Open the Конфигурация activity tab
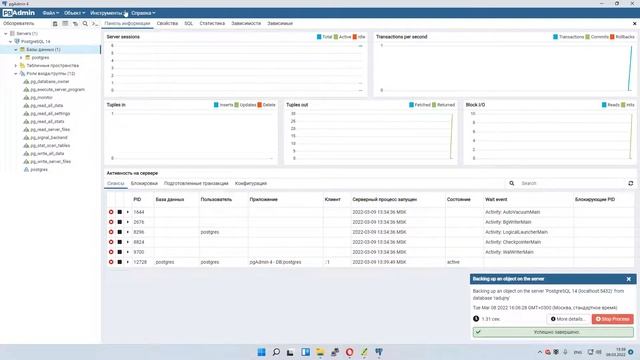The image size is (640, 360). coord(251,183)
